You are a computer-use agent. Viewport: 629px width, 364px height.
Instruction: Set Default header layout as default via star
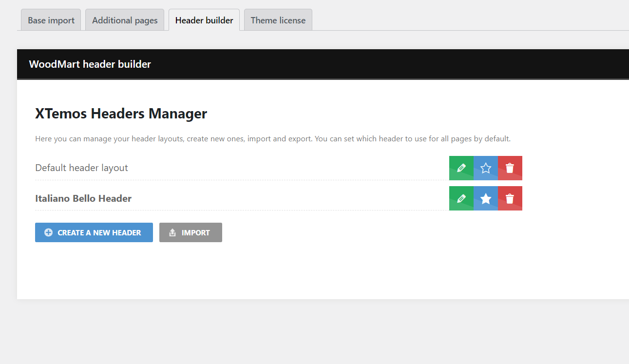(x=486, y=168)
